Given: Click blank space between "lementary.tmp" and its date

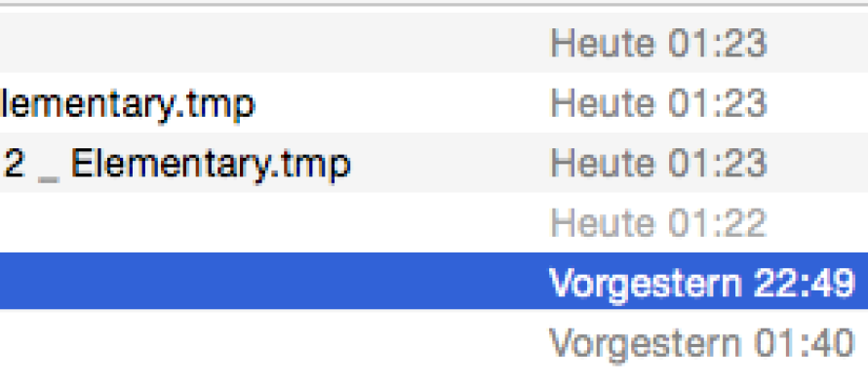Looking at the screenshot, I should 402,103.
